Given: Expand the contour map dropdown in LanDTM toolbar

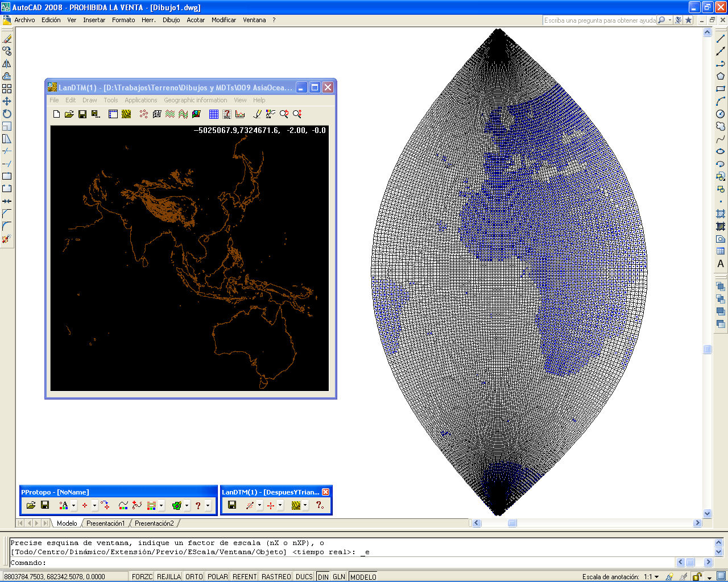Looking at the screenshot, I should (305, 505).
